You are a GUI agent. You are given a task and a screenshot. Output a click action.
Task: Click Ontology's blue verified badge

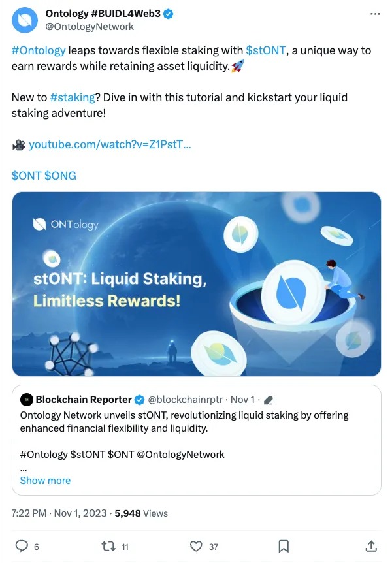[168, 14]
